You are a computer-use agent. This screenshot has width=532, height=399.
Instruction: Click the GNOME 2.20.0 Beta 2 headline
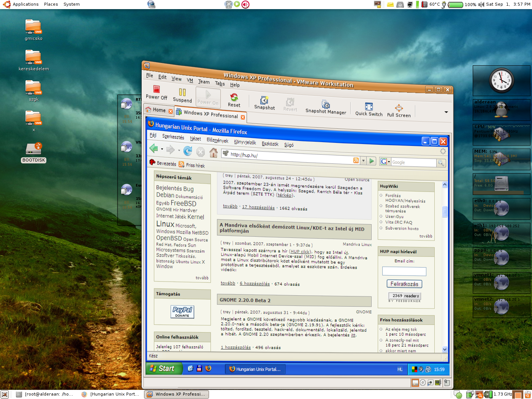pos(245,300)
